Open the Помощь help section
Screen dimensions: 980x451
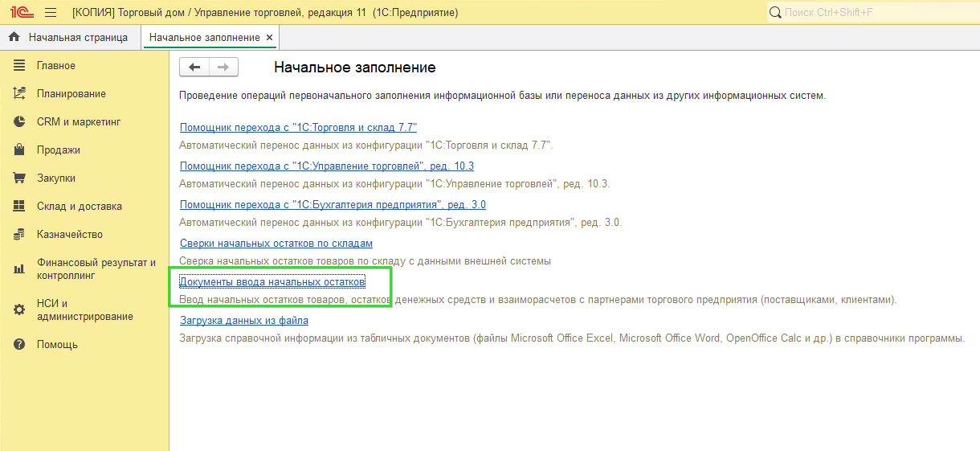(57, 345)
